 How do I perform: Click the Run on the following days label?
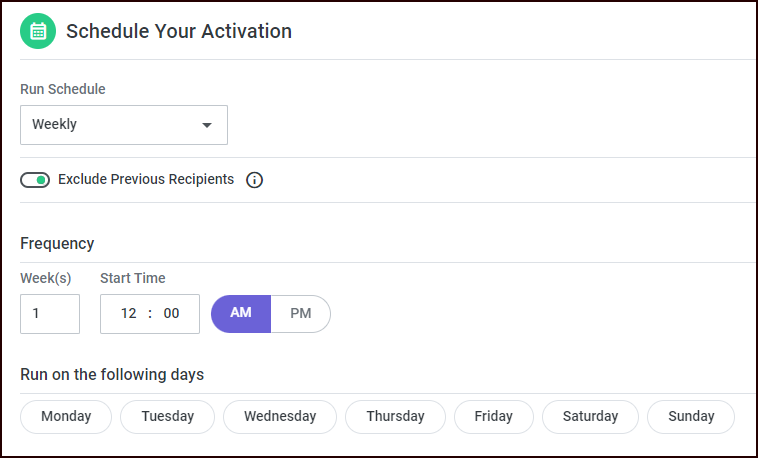pyautogui.click(x=112, y=375)
